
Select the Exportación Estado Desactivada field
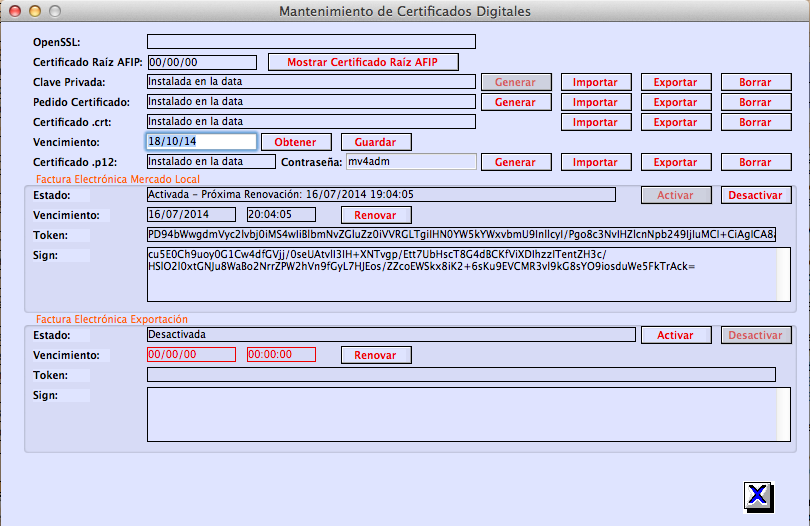coord(392,335)
